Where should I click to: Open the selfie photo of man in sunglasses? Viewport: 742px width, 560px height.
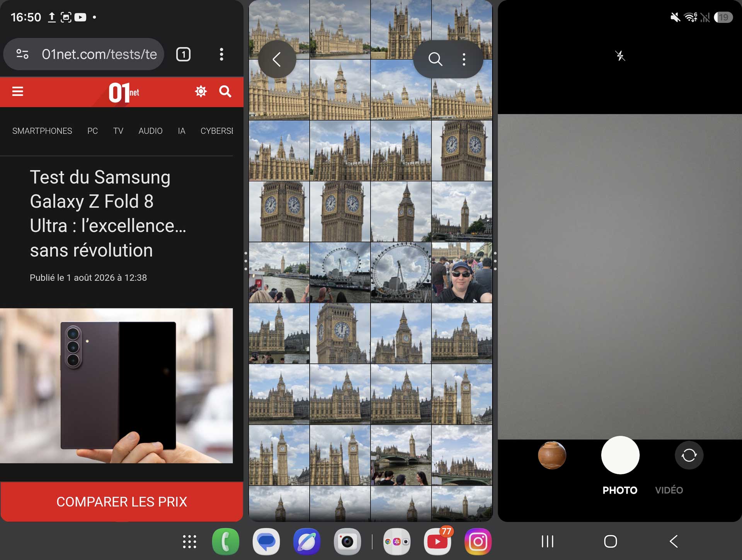pyautogui.click(x=462, y=272)
